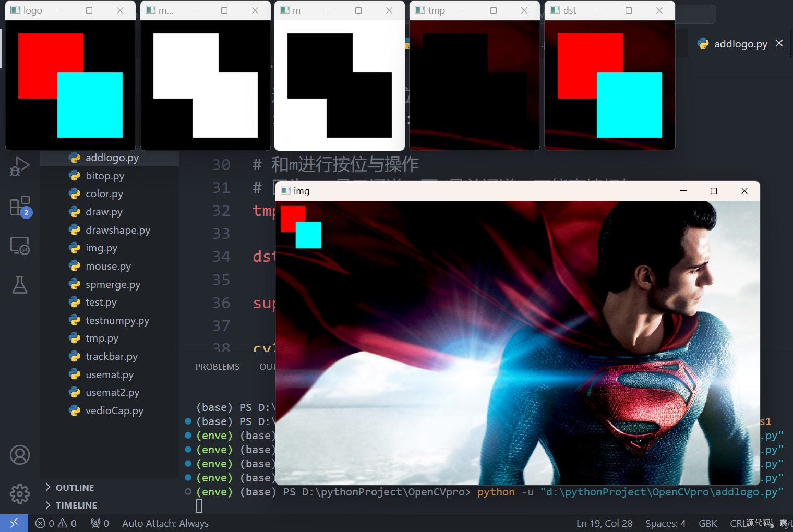Open bitop.py file

coord(109,176)
